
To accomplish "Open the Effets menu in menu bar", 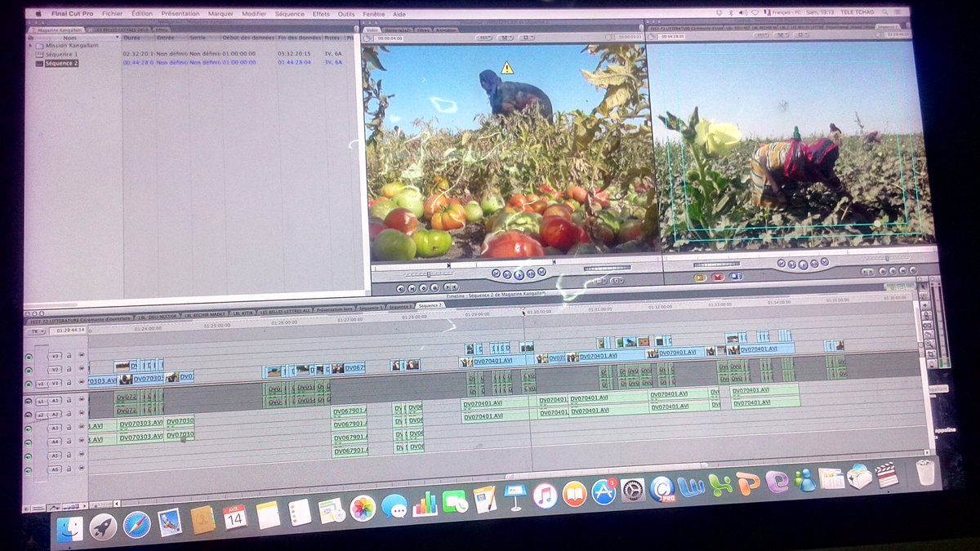I will 321,14.
